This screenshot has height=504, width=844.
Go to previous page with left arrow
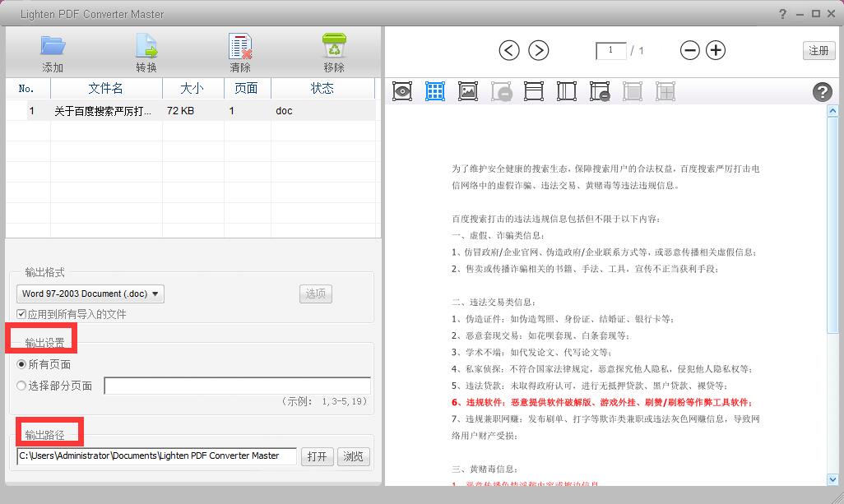coord(508,50)
